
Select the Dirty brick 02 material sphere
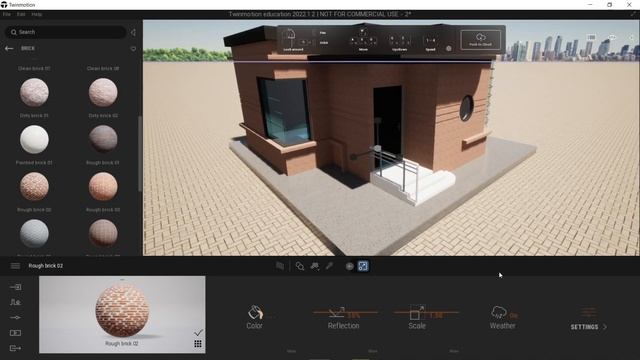[x=103, y=93]
